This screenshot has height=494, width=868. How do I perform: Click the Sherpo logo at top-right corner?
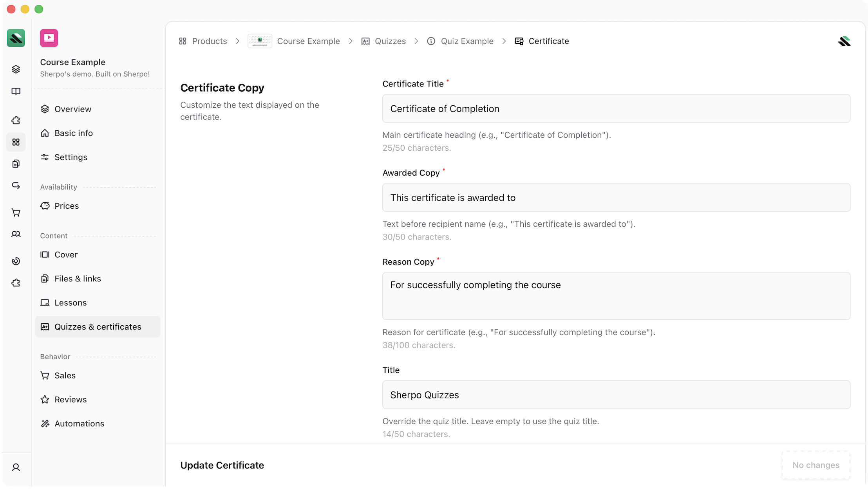[844, 41]
